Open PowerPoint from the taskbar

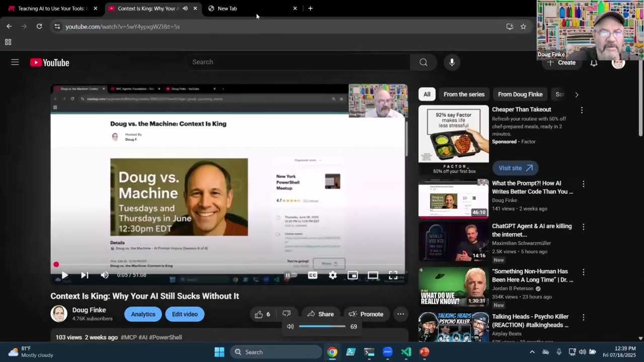click(425, 352)
